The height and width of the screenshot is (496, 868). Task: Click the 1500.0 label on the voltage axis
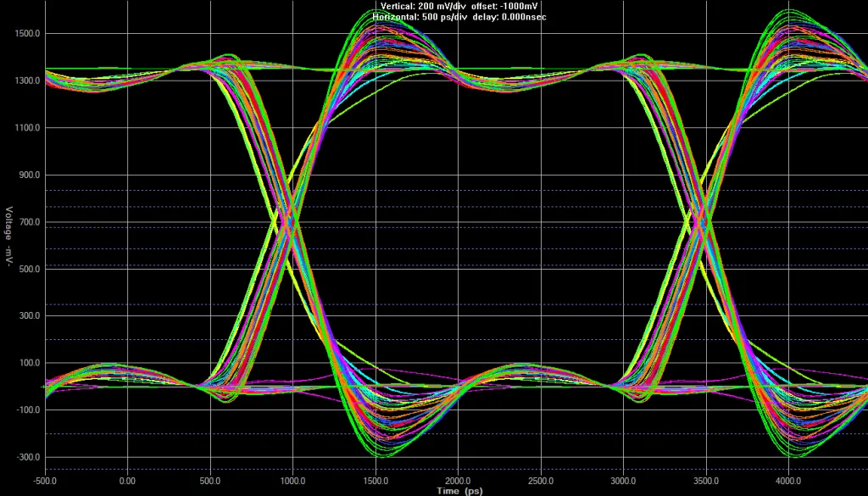pos(28,34)
